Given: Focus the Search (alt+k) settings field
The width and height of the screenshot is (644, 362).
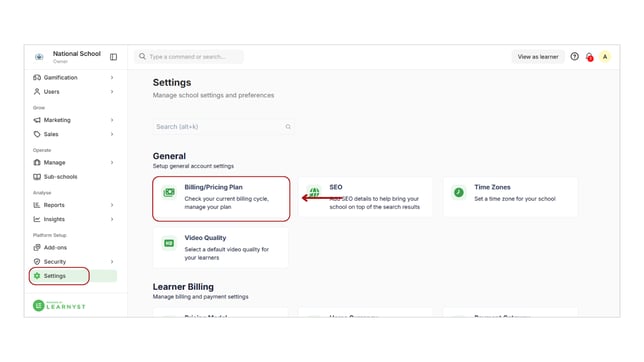Looking at the screenshot, I should [223, 127].
